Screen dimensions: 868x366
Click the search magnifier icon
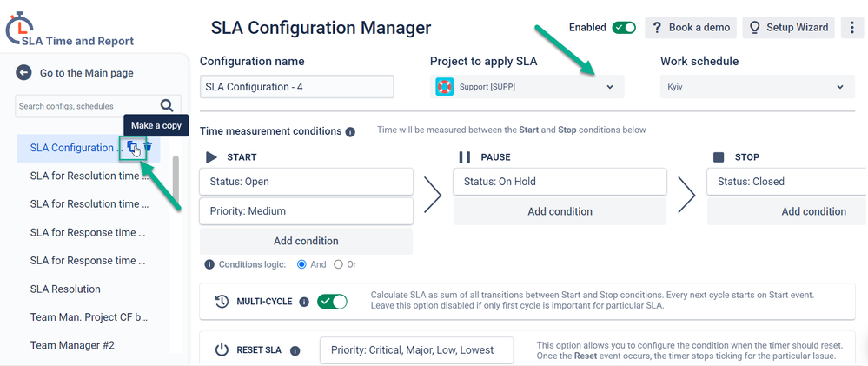(167, 105)
